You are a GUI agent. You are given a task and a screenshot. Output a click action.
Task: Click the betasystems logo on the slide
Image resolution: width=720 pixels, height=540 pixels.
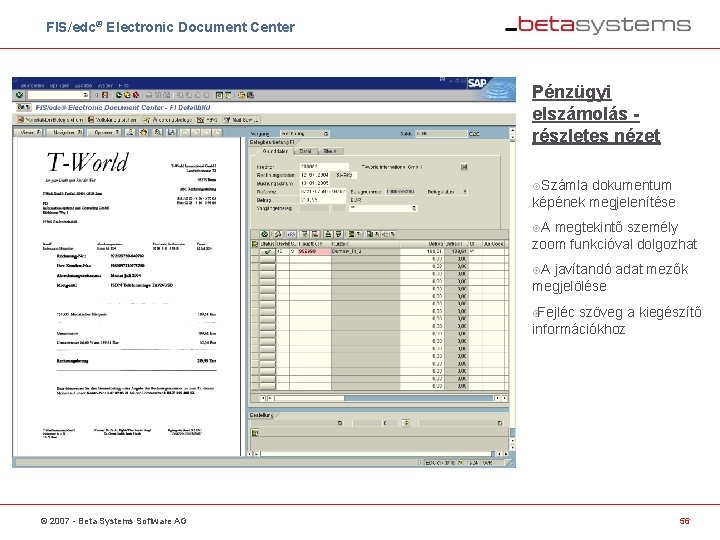pyautogui.click(x=598, y=25)
